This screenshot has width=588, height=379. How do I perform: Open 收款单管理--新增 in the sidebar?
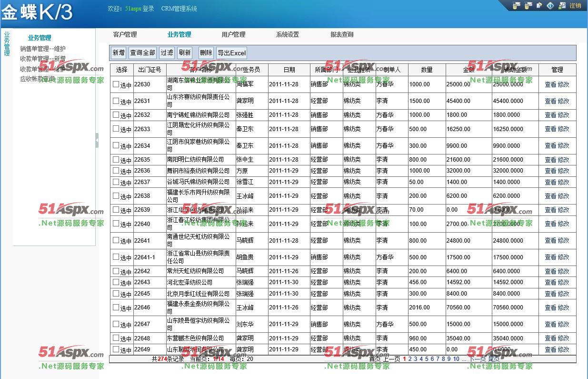[x=43, y=59]
